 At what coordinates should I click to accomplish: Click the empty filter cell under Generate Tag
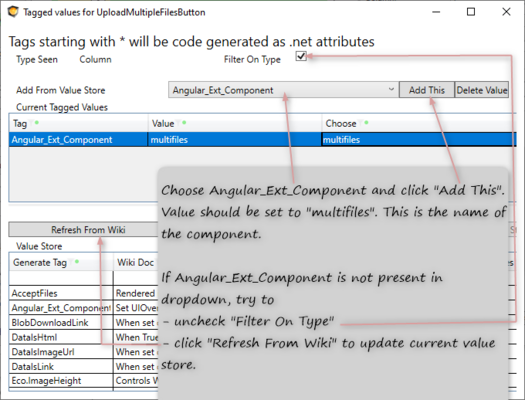click(x=61, y=278)
